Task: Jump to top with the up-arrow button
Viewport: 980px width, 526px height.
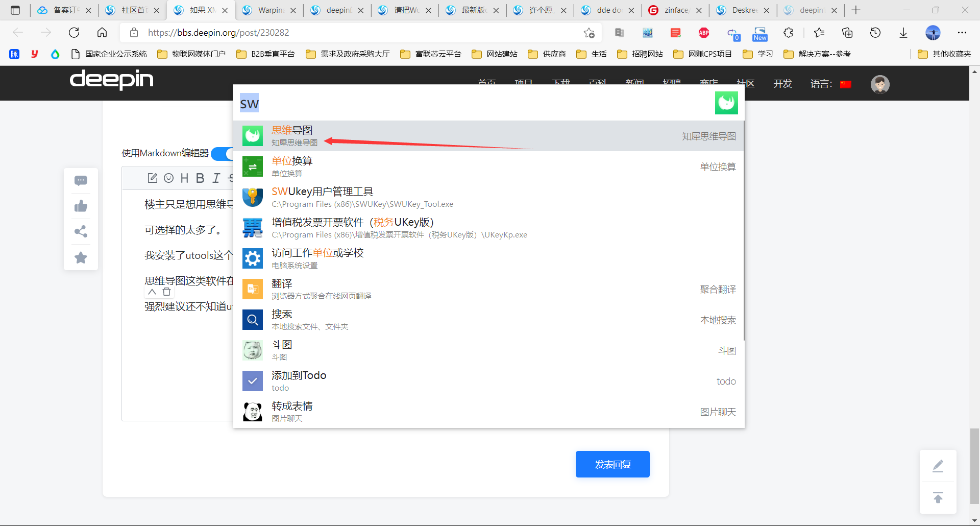Action: coord(938,497)
